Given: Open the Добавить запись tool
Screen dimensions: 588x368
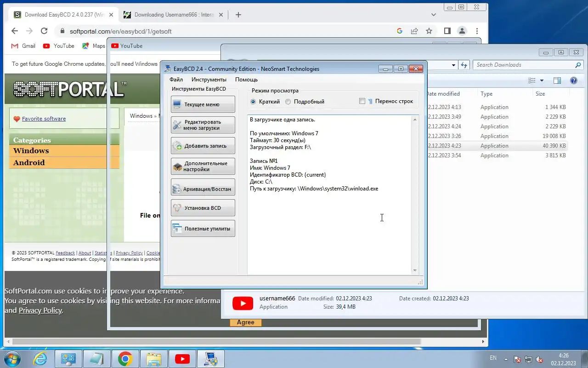Looking at the screenshot, I should click(x=203, y=146).
